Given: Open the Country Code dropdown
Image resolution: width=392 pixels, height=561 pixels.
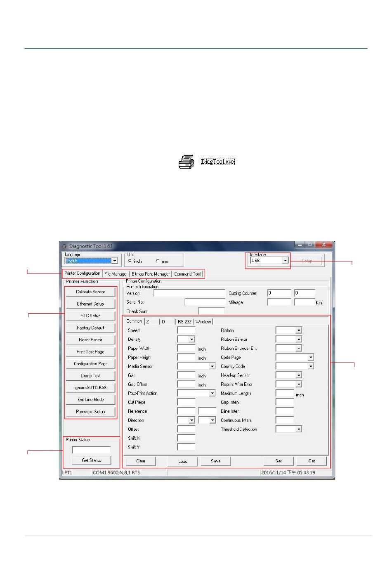Looking at the screenshot, I should pos(311,366).
